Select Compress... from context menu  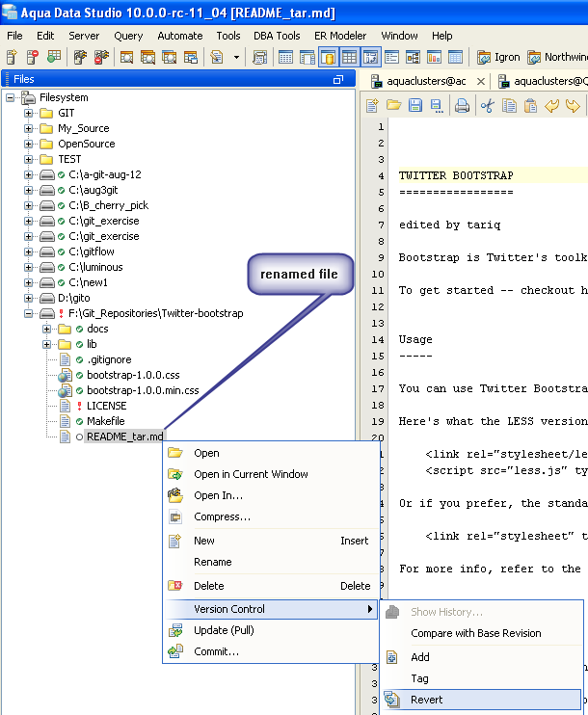(271, 516)
